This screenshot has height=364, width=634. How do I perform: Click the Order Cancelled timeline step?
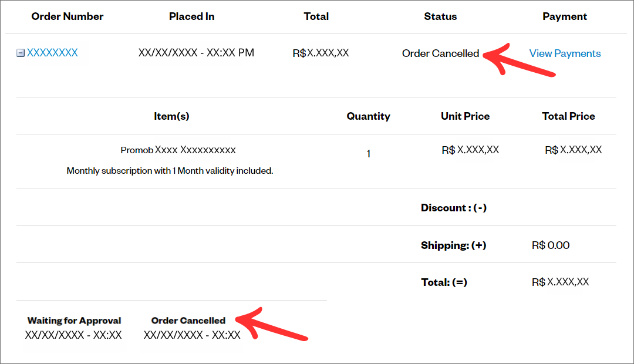(x=188, y=321)
